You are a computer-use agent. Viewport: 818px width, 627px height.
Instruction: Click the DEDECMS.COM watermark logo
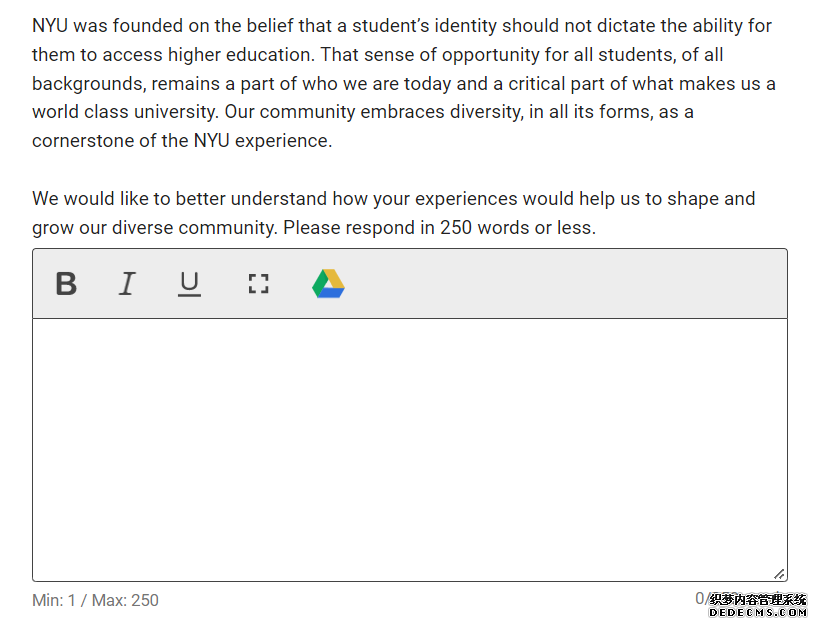[757, 606]
